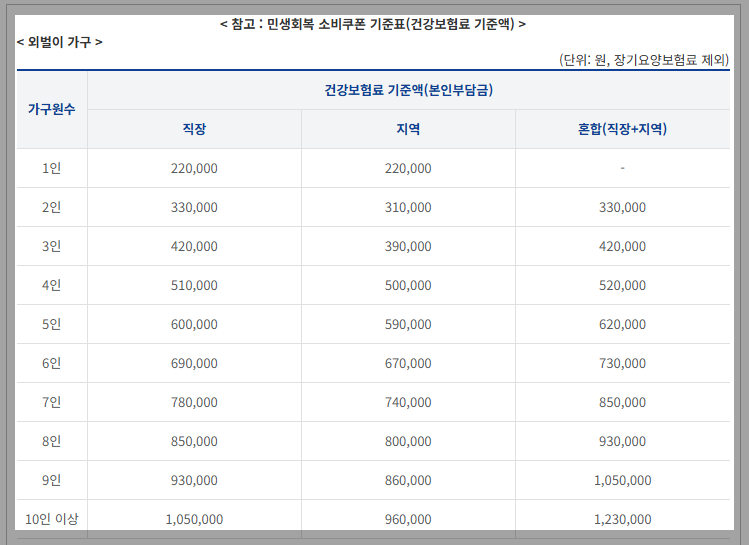Image resolution: width=749 pixels, height=545 pixels.
Task: Click 330,000 under 혼합 for 2인
Action: click(x=622, y=207)
